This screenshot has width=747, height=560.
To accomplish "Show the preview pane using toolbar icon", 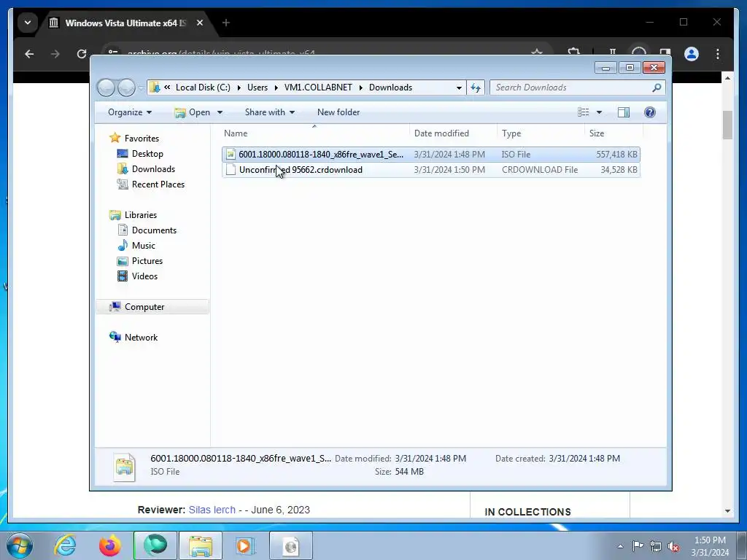I will 624,112.
